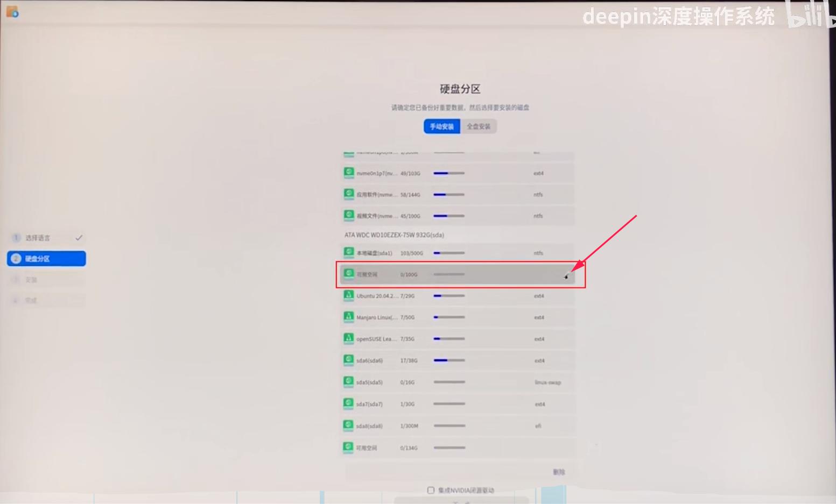Select the openSUSE Leap partition name

[377, 339]
